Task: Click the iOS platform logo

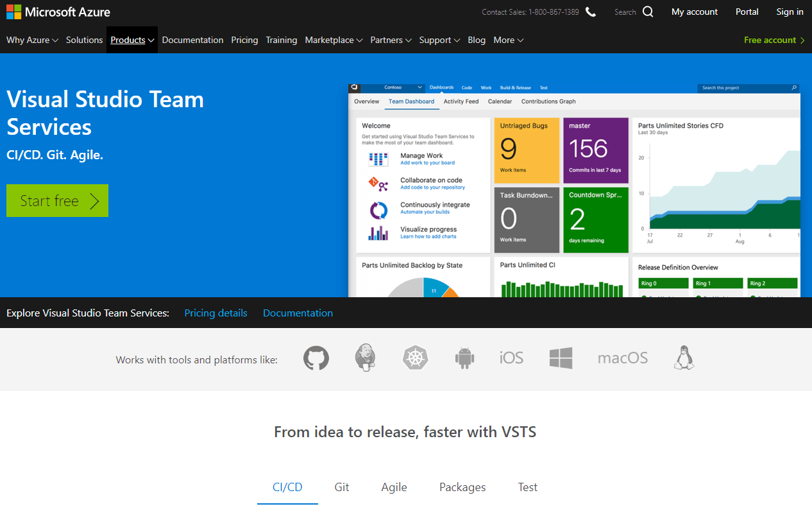Action: (x=511, y=358)
